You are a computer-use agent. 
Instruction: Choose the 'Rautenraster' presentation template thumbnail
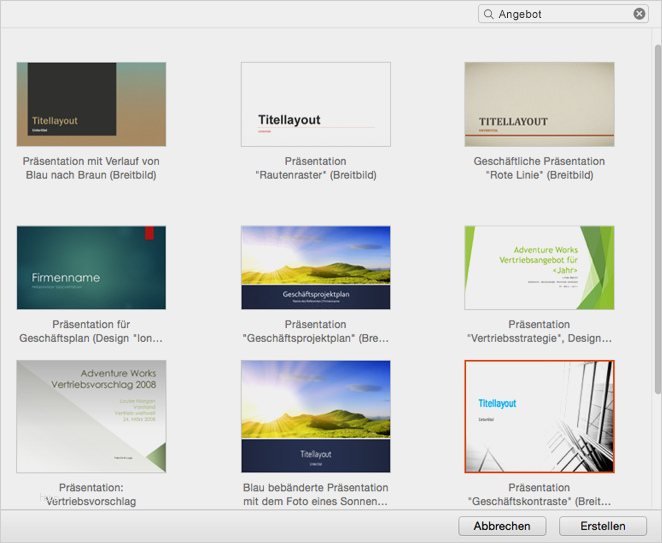point(315,104)
